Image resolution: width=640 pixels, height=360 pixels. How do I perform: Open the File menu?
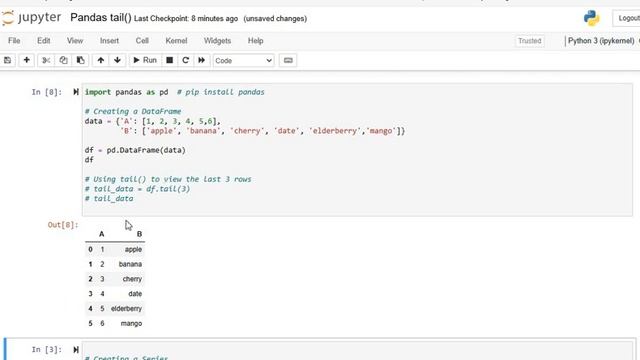tap(14, 41)
